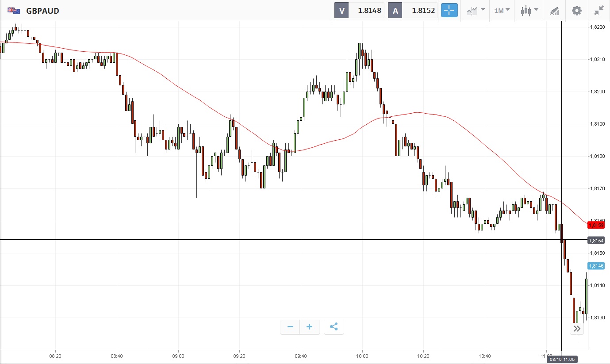Click the GBPAUD flag icon
This screenshot has width=610, height=364.
(14, 11)
